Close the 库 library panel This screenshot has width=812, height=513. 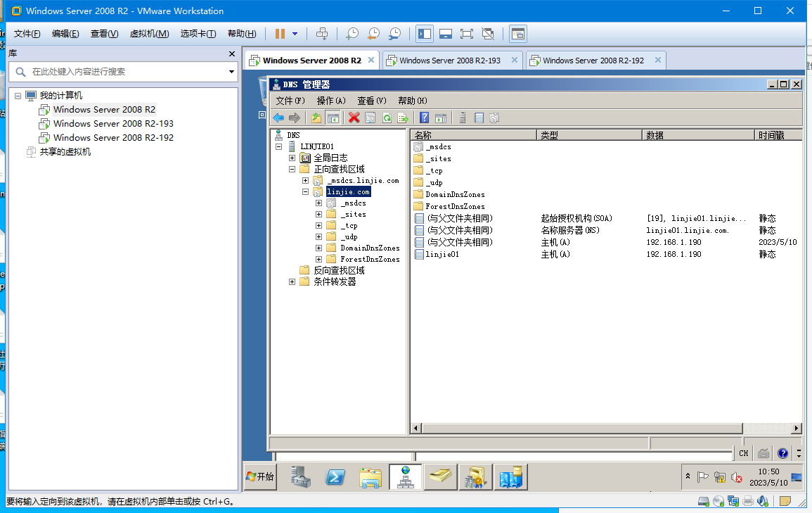[x=232, y=53]
